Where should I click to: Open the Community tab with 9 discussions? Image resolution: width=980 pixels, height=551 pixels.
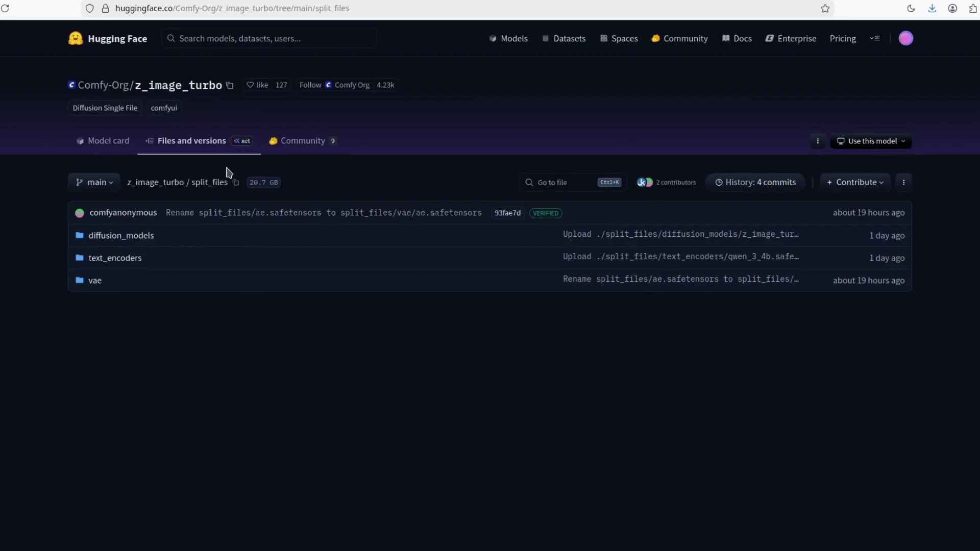pos(302,141)
